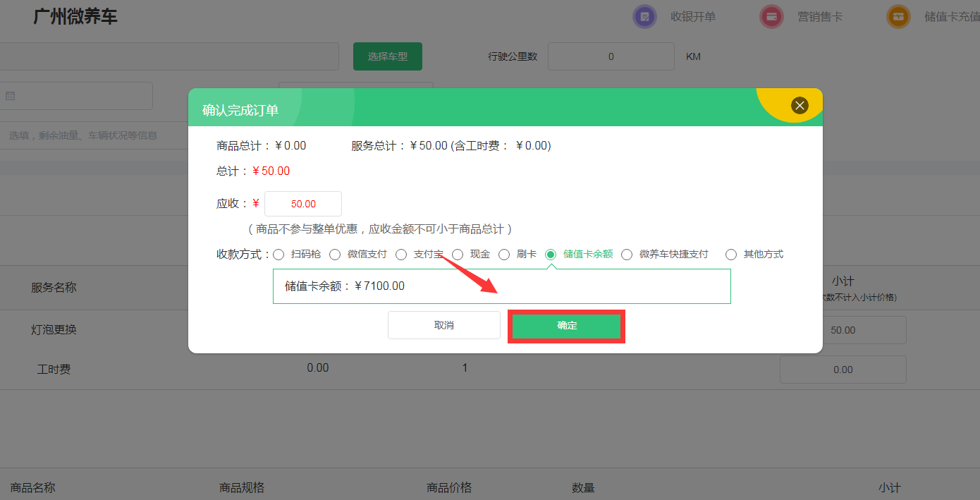
Task: Select 扫码枪 payment method
Action: point(279,255)
